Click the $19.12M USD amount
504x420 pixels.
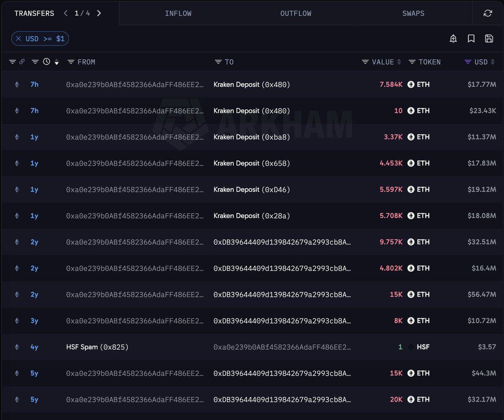[482, 189]
